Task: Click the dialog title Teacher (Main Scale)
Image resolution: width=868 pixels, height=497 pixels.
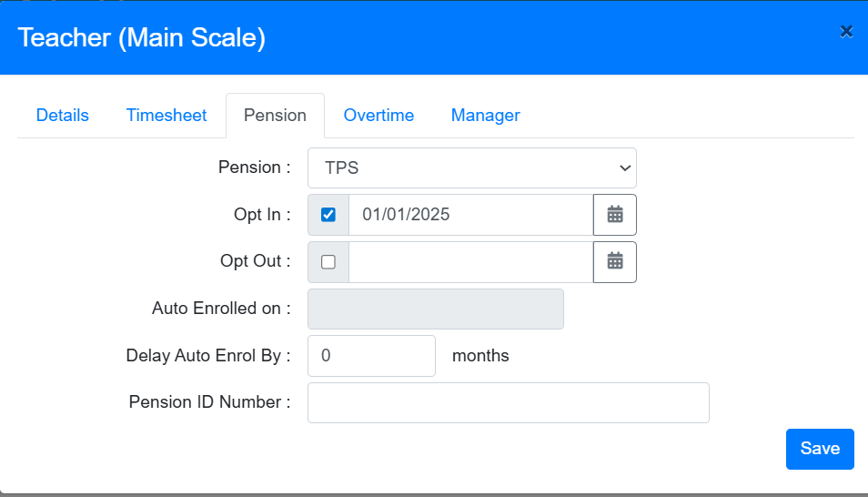Action: 142,38
